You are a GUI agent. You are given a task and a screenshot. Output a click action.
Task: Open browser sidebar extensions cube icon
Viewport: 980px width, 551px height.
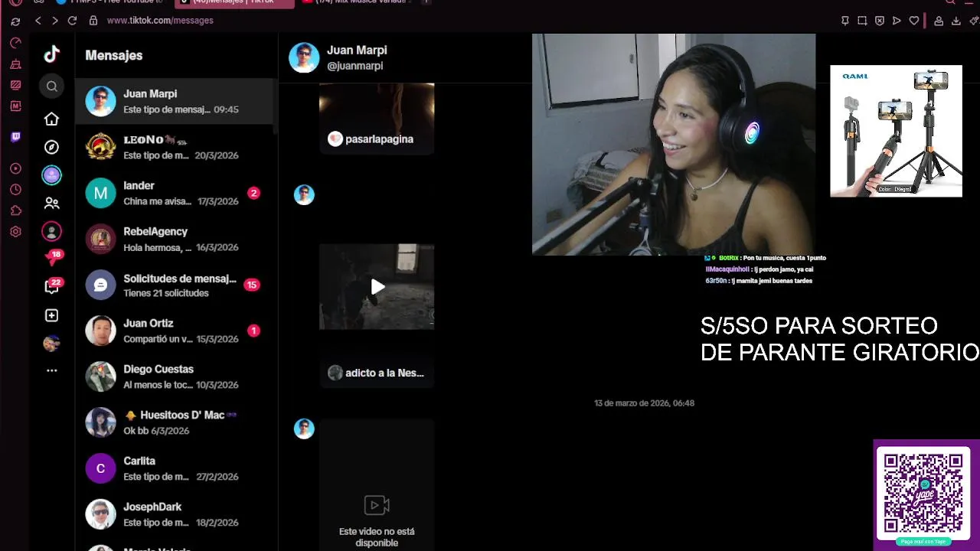click(15, 210)
